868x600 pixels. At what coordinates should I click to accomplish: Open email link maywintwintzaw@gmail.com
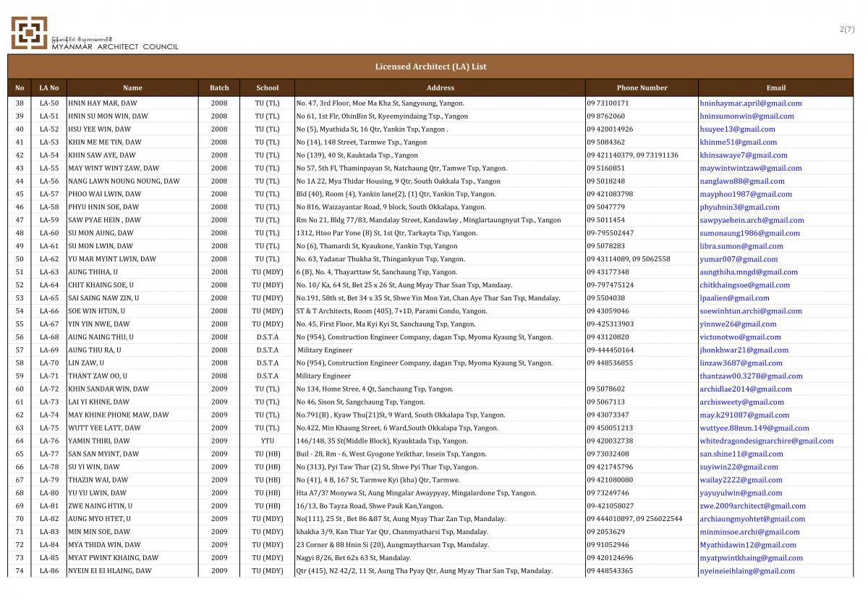click(x=751, y=169)
